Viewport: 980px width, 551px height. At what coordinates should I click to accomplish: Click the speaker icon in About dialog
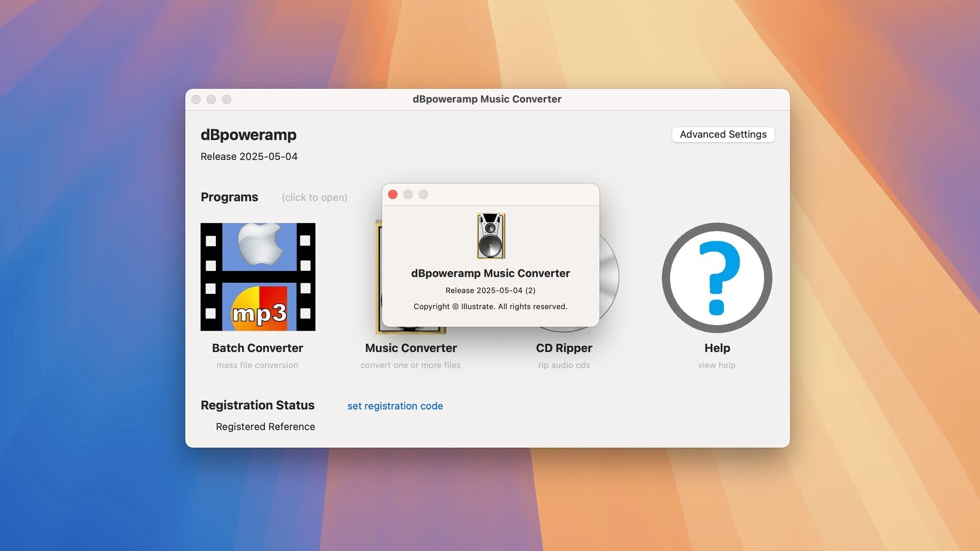pyautogui.click(x=491, y=236)
